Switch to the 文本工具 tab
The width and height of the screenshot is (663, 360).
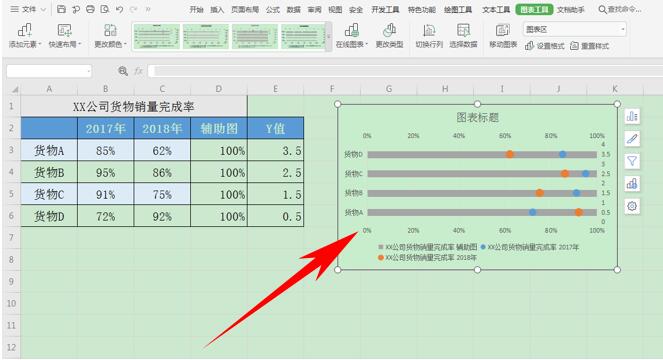(x=496, y=9)
